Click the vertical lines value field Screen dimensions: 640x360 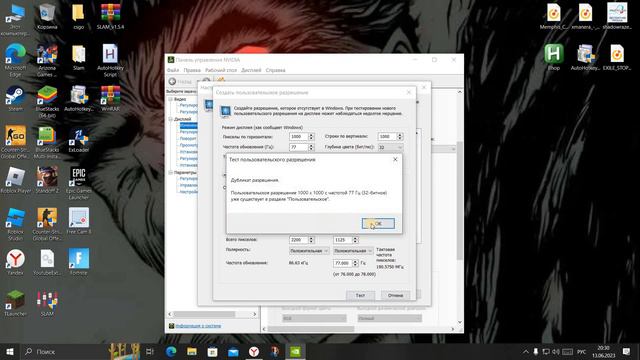387,137
